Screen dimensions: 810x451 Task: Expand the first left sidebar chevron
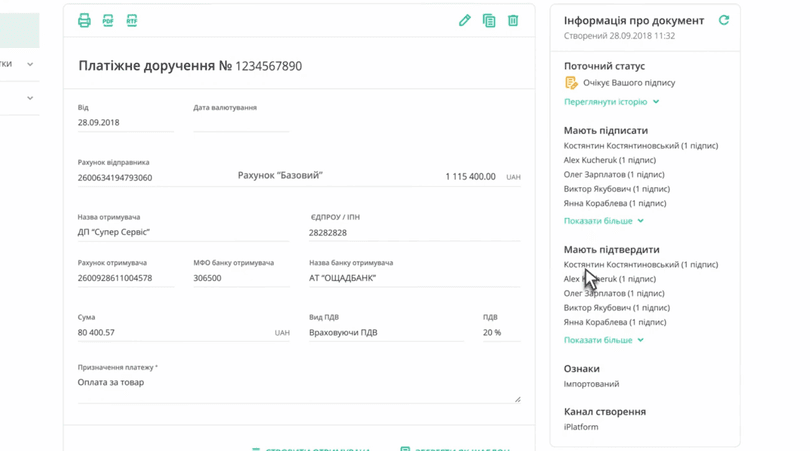pos(30,64)
